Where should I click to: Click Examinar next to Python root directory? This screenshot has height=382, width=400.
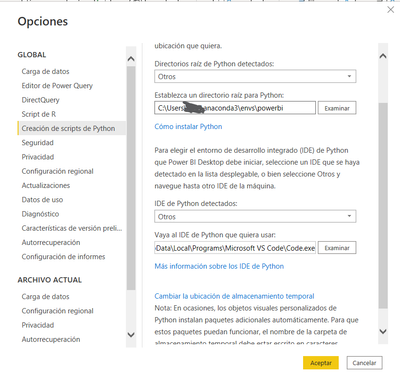(x=337, y=108)
